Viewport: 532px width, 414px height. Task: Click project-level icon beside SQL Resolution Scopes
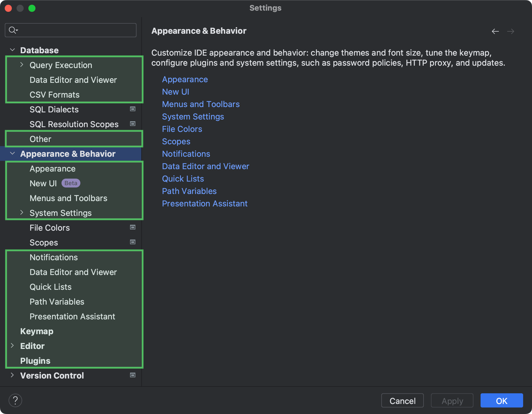133,124
